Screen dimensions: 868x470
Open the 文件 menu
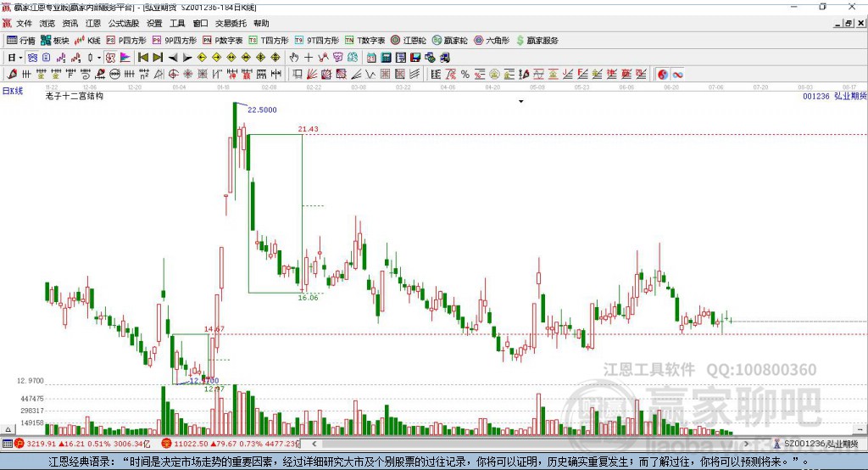[24, 23]
